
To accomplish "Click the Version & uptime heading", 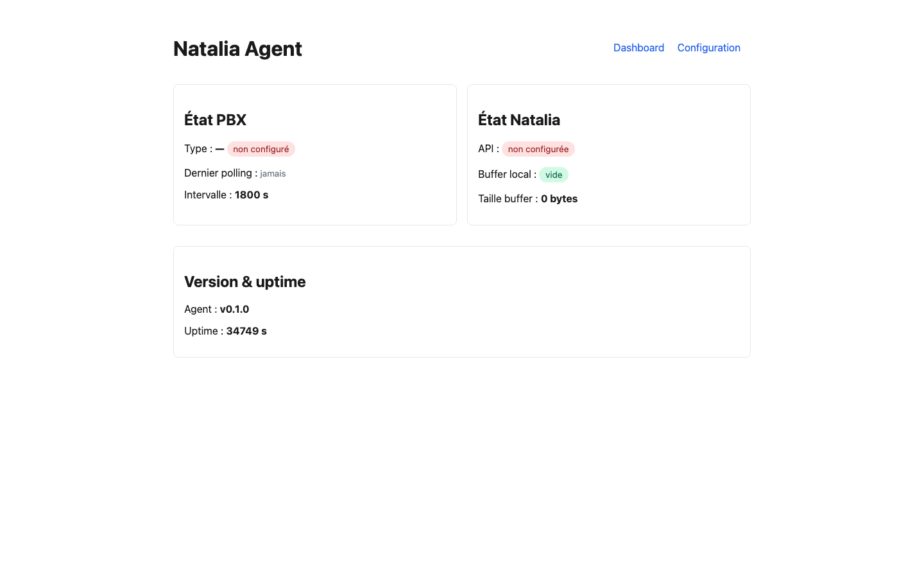I will [244, 282].
